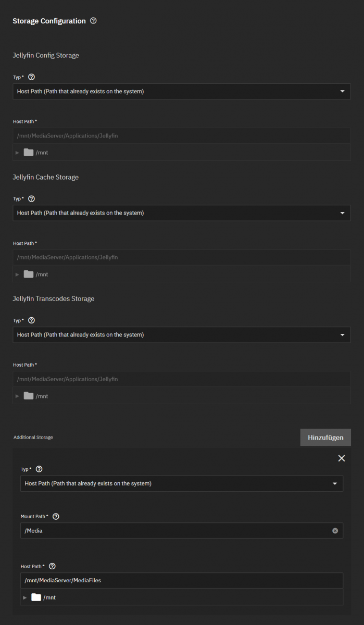
Task: Click the /mnt/MediaServer/MediaFiles host path field
Action: click(x=181, y=580)
